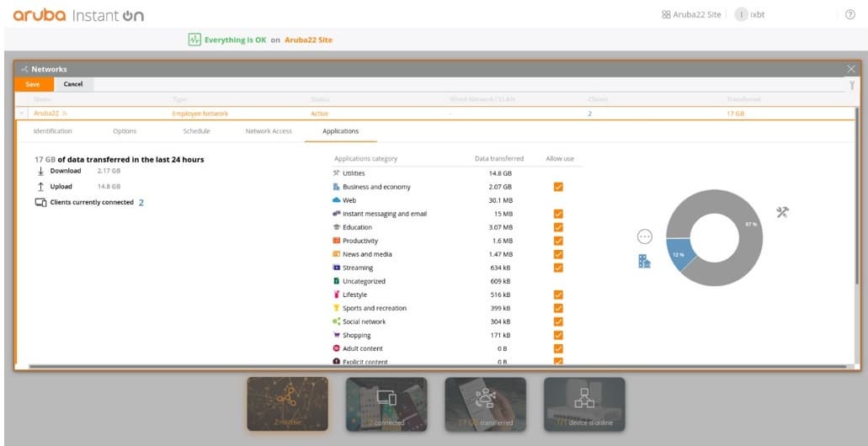This screenshot has width=868, height=446.
Task: Click the connected clients count 2
Action: [x=141, y=203]
